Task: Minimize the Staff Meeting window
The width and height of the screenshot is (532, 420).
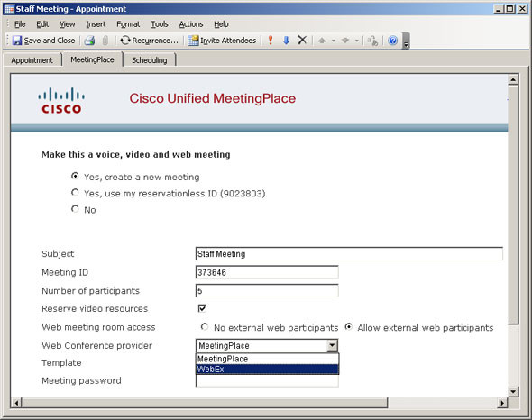Action: [x=499, y=9]
